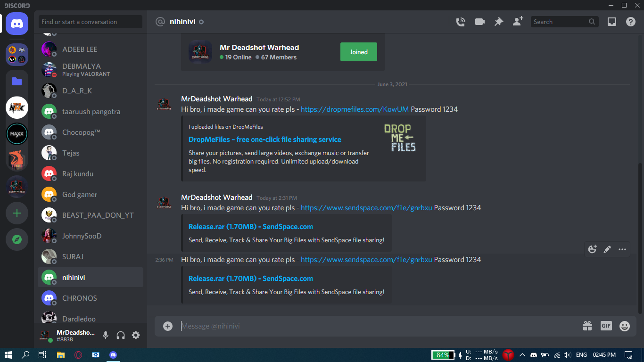The height and width of the screenshot is (362, 644).
Task: Open Explore Public Servers compass
Action: coord(17,239)
